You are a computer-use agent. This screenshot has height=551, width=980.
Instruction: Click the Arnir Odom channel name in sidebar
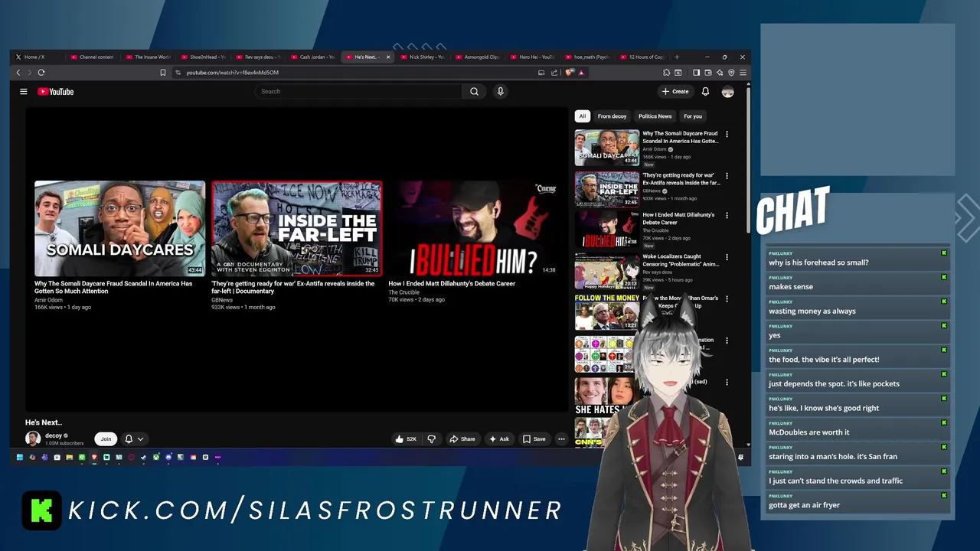click(x=655, y=149)
